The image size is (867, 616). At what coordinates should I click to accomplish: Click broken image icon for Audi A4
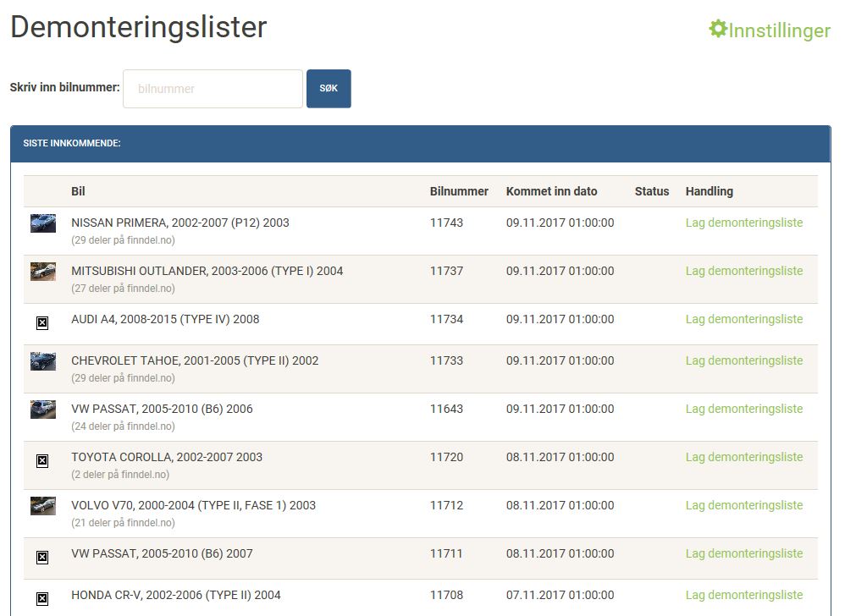pos(42,323)
